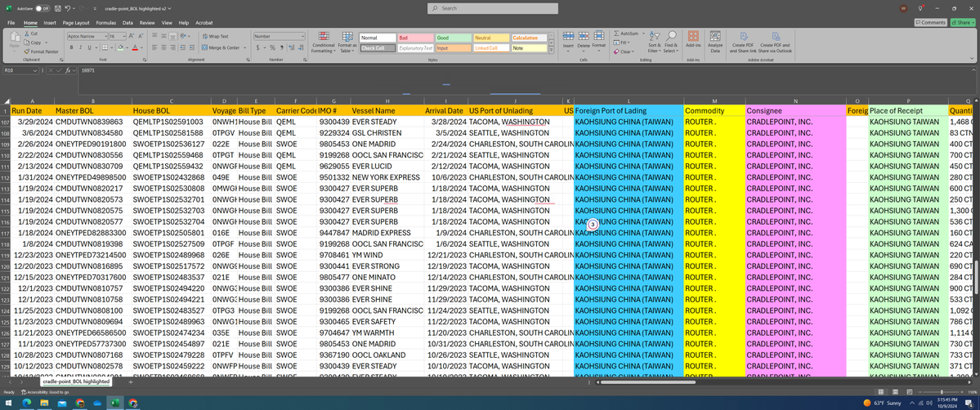The width and height of the screenshot is (980, 410).
Task: Open the Formulas ribbon tab
Action: click(105, 23)
